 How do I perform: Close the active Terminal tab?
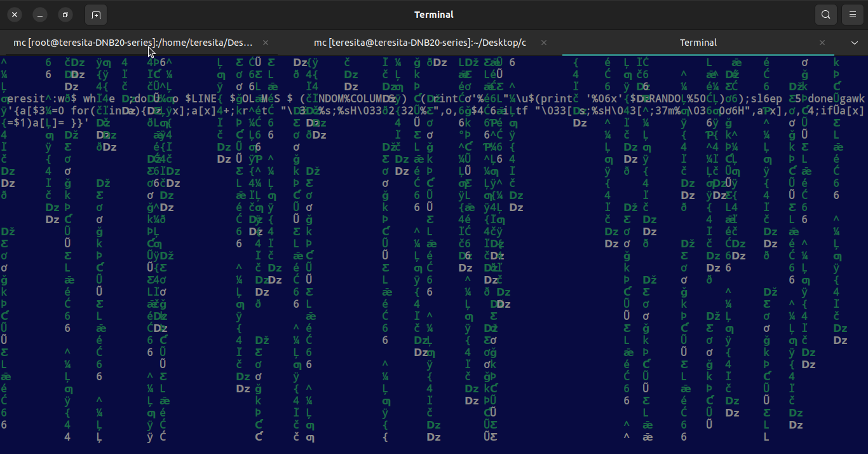click(x=822, y=43)
